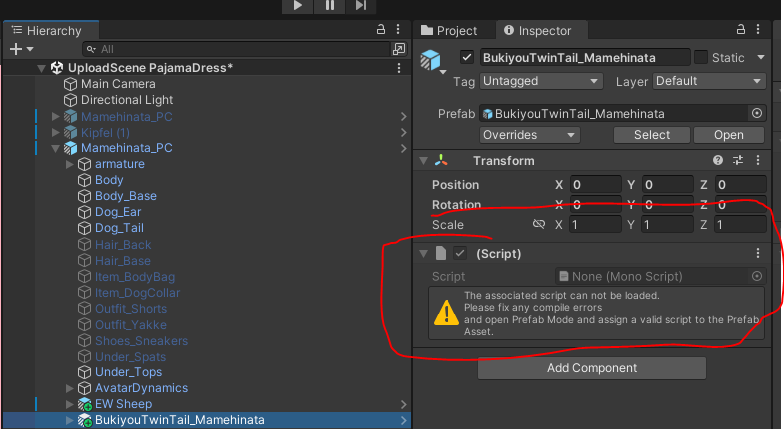Lock the Inspector panel
Screen dimensions: 784x429
click(x=741, y=30)
